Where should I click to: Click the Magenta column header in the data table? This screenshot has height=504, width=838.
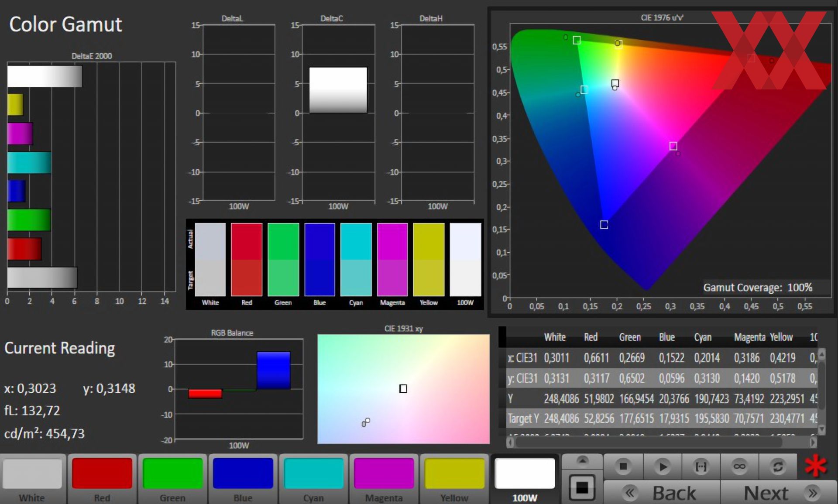click(749, 337)
